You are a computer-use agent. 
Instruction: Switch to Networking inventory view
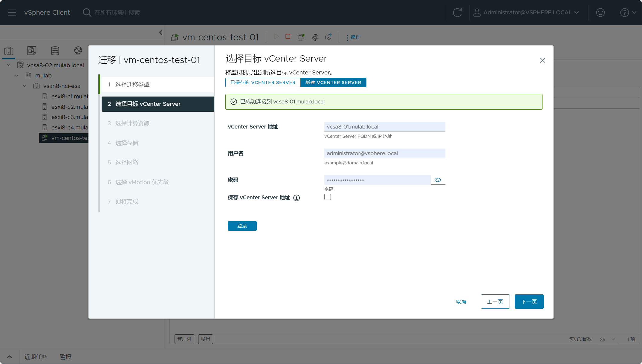coord(78,51)
